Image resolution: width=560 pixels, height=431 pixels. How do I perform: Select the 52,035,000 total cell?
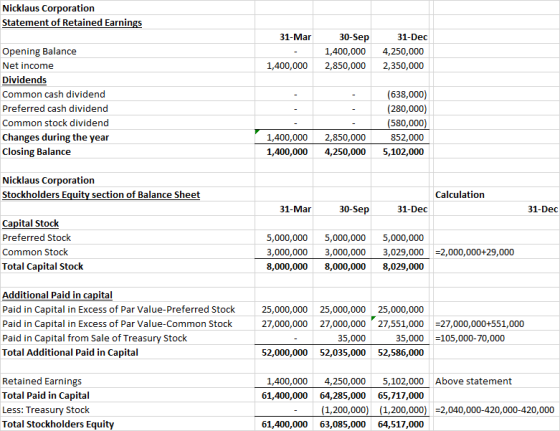pyautogui.click(x=342, y=352)
